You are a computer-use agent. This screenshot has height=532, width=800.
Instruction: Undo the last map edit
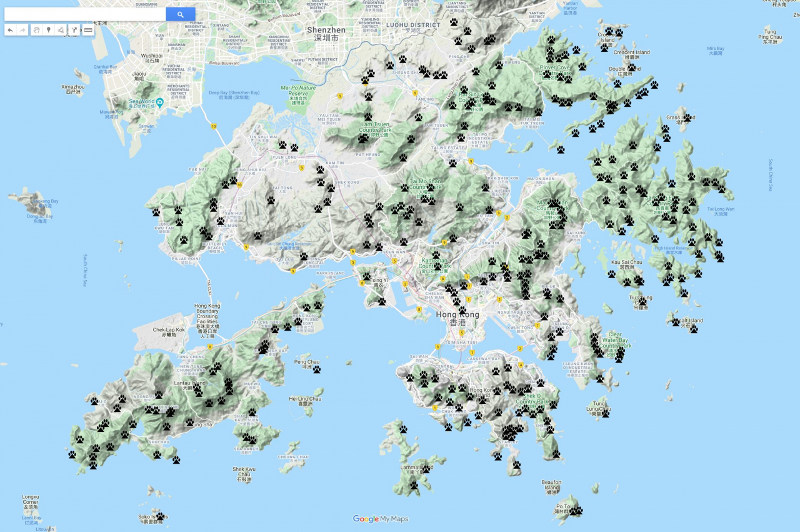click(x=11, y=30)
